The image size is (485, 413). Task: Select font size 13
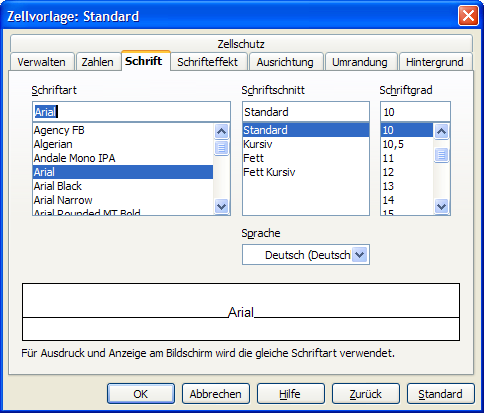[407, 186]
